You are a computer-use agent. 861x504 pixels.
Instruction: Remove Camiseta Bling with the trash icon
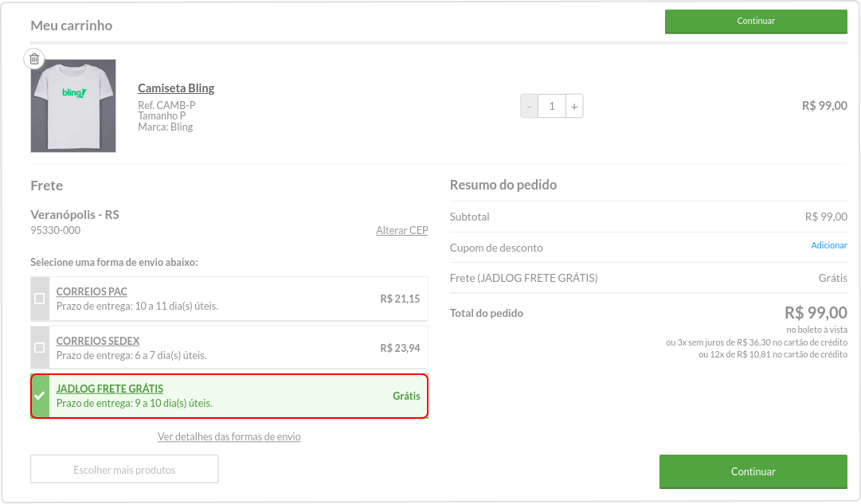(x=34, y=59)
